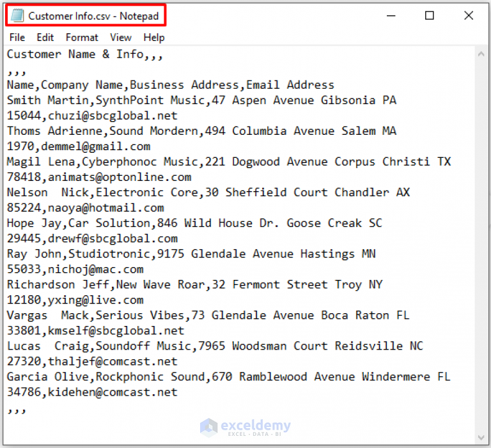Open the View menu

coord(121,38)
